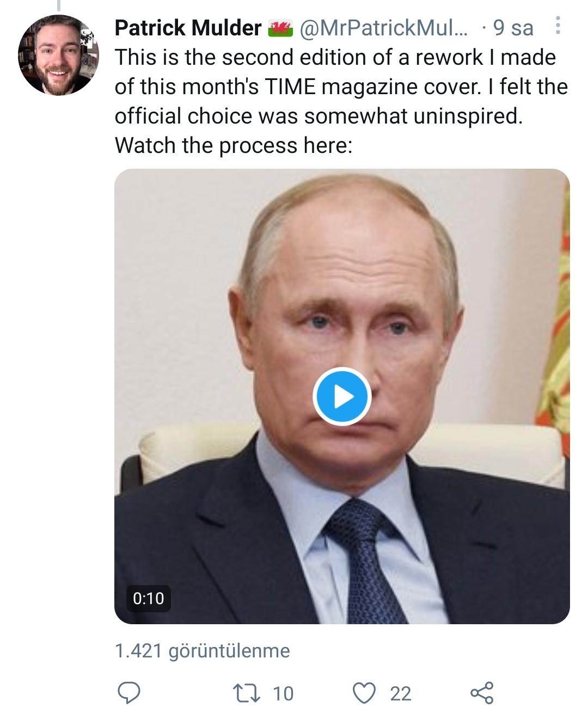Open Patrick Mulder's profile picture
Image resolution: width=588 pixels, height=720 pixels.
58,56
